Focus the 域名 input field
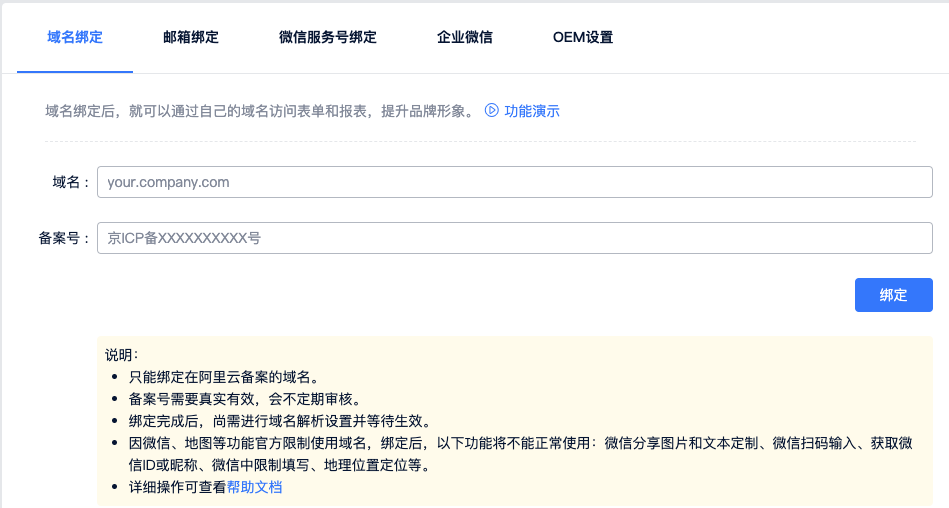This screenshot has width=949, height=508. pyautogui.click(x=514, y=182)
